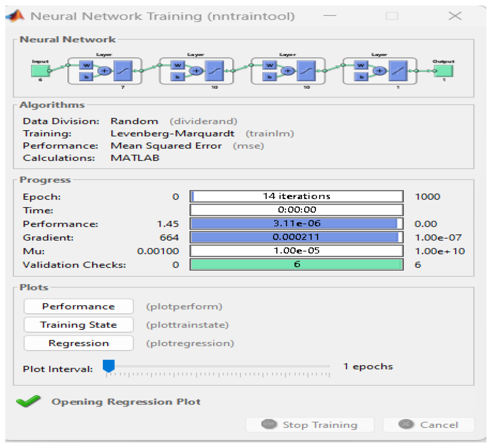Click the Performance progress bar showing 3.11e-06
Image resolution: width=491 pixels, height=448 pixels.
click(x=296, y=223)
